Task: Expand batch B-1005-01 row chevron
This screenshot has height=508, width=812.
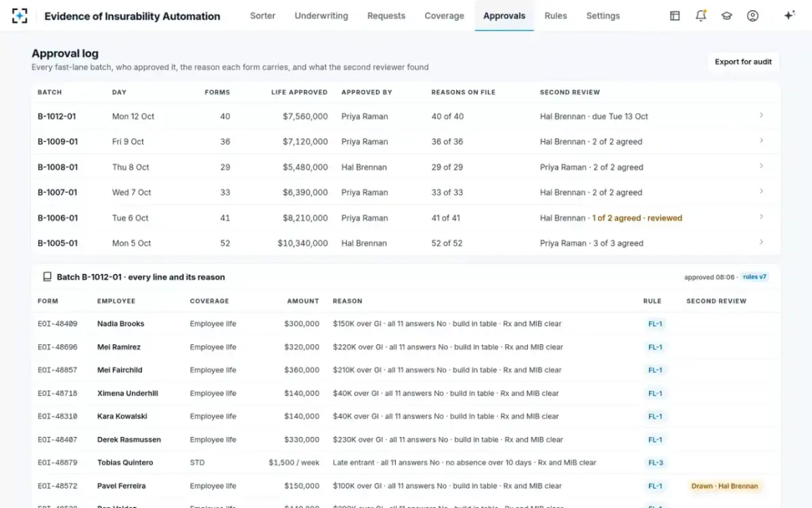Action: (761, 242)
